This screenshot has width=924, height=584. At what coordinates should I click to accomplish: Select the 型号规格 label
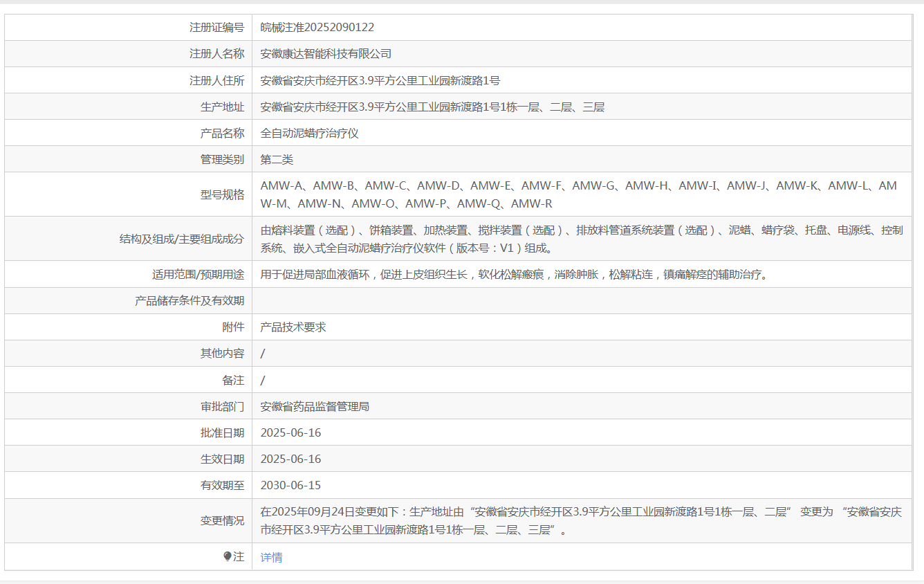pos(223,194)
